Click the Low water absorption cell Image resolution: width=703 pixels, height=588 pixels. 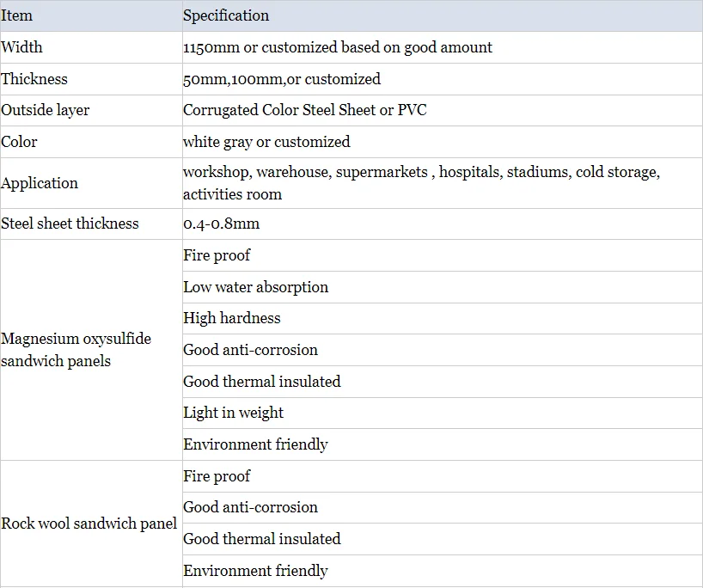pyautogui.click(x=256, y=287)
